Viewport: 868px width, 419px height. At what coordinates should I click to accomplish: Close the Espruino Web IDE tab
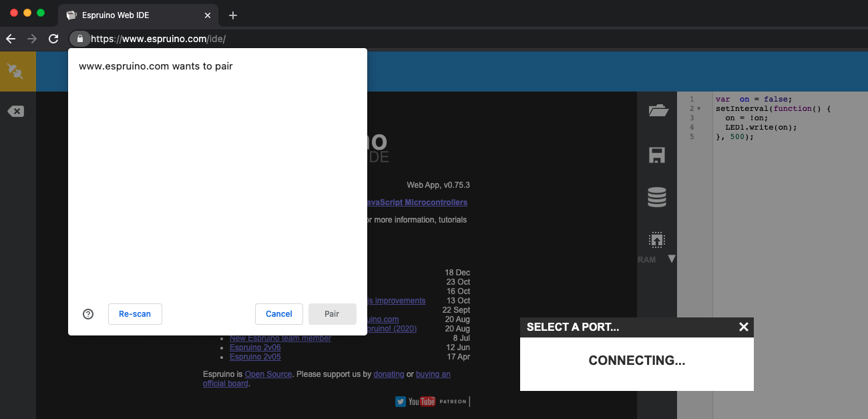pyautogui.click(x=208, y=15)
